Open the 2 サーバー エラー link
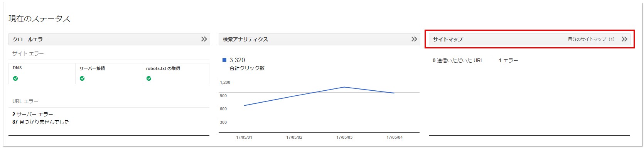The image size is (644, 148). (x=33, y=114)
